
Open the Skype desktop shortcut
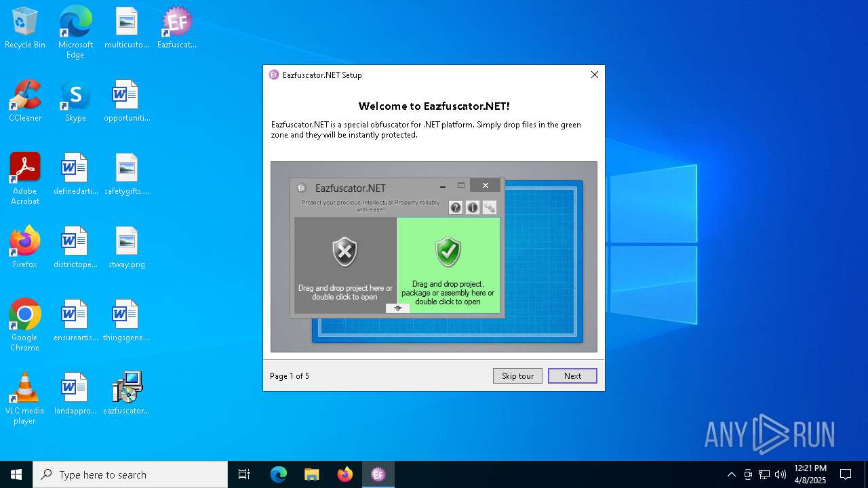[75, 102]
